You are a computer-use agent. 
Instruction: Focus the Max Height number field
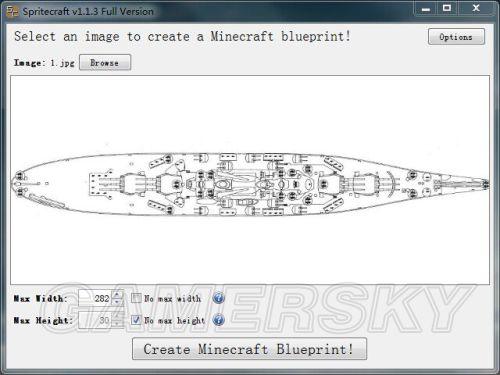(x=95, y=320)
